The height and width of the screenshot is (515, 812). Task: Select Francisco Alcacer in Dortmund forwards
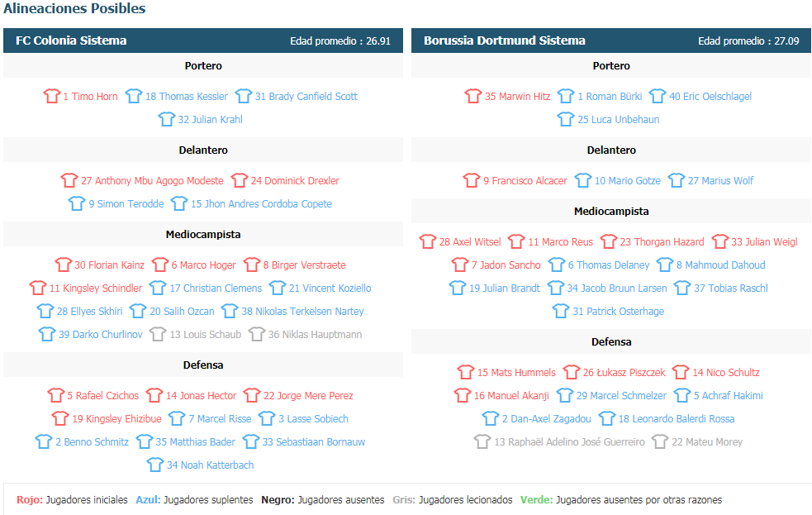pos(525,181)
